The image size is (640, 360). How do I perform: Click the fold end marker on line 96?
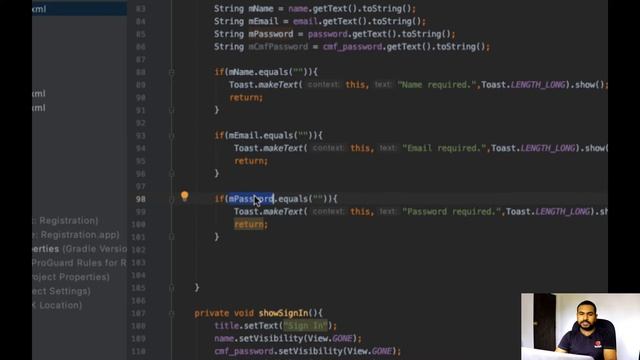[171, 173]
